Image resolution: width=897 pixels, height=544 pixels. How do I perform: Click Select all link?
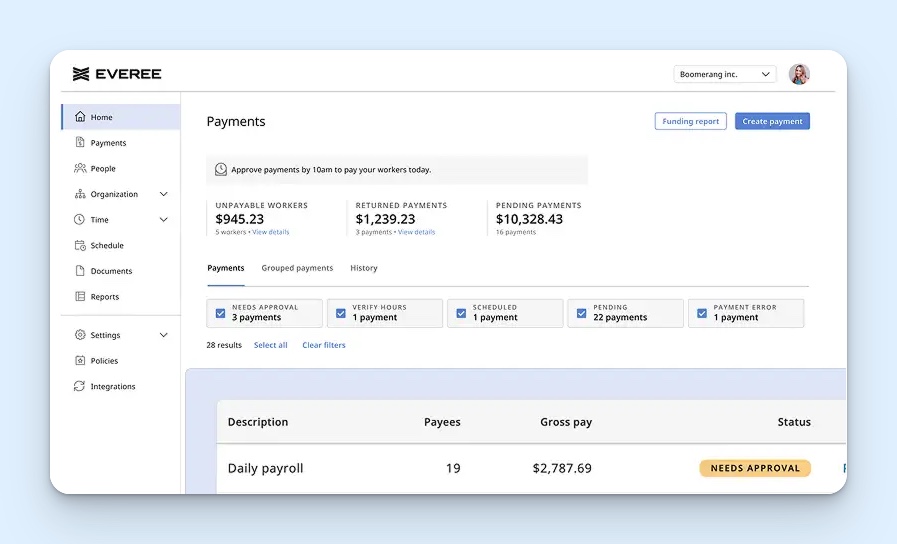coord(271,345)
